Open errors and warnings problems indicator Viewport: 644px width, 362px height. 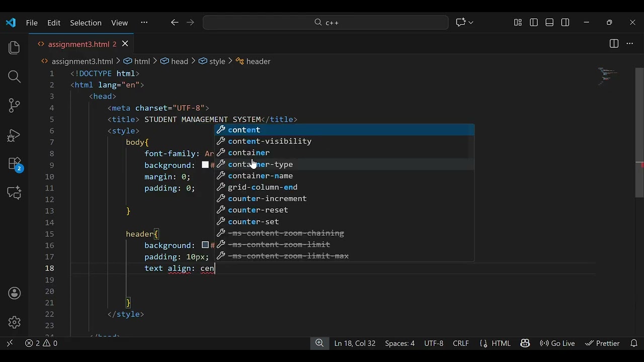41,343
